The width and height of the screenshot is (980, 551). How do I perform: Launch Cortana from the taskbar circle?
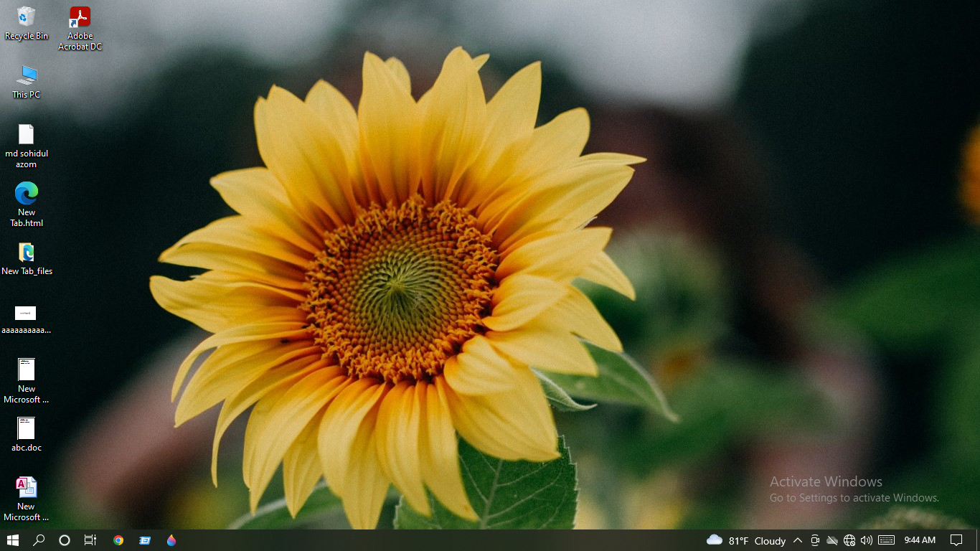[65, 540]
